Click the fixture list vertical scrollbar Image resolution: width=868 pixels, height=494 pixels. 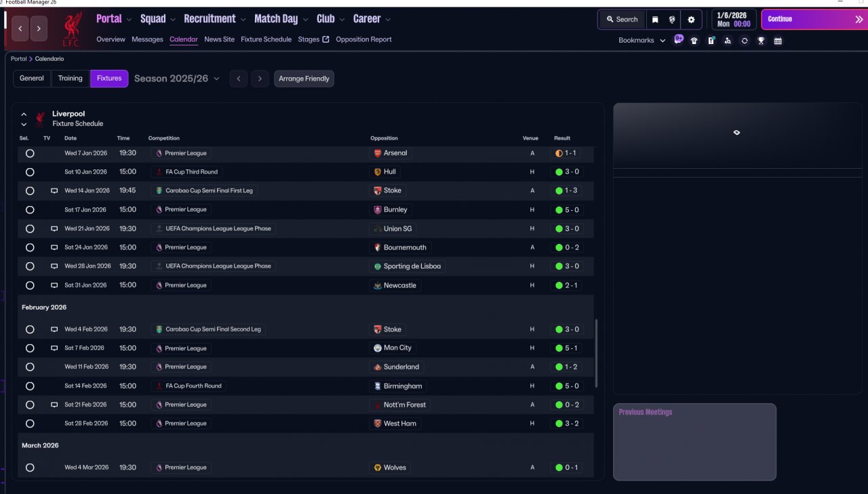(x=596, y=353)
